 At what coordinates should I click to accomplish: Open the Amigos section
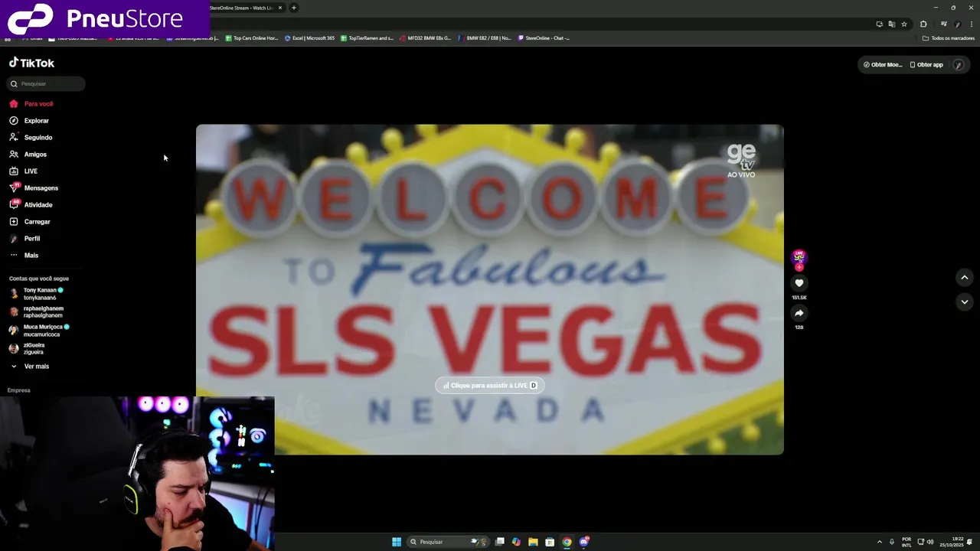click(28, 155)
